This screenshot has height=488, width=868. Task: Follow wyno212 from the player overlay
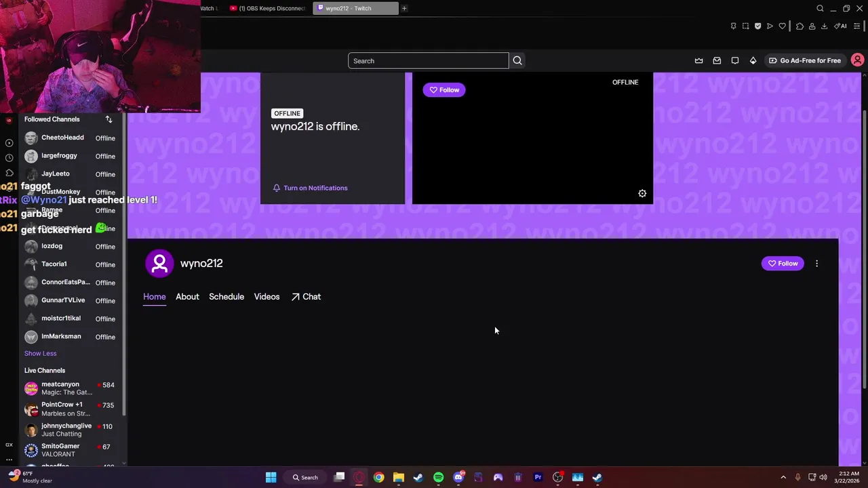coord(444,89)
